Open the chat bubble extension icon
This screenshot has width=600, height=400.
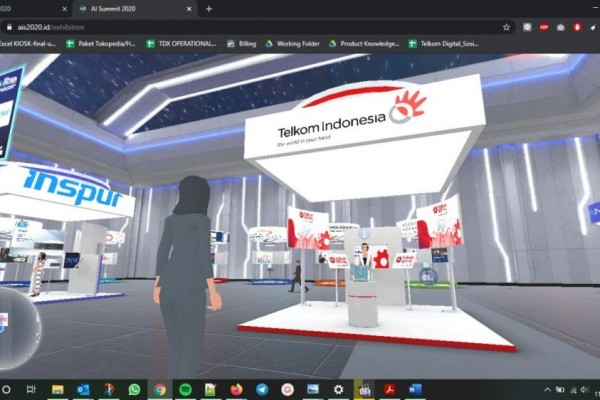(527, 27)
